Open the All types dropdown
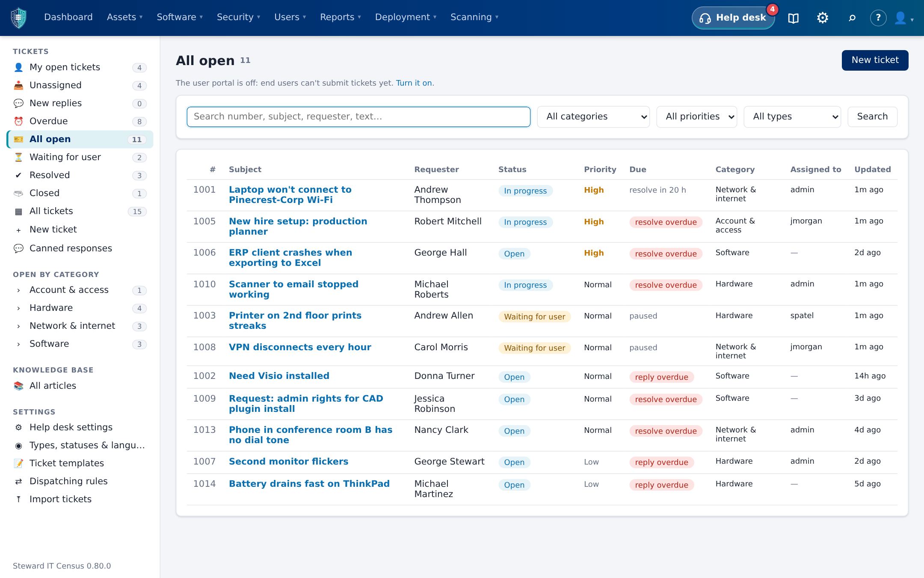Image resolution: width=924 pixels, height=578 pixels. pyautogui.click(x=792, y=117)
